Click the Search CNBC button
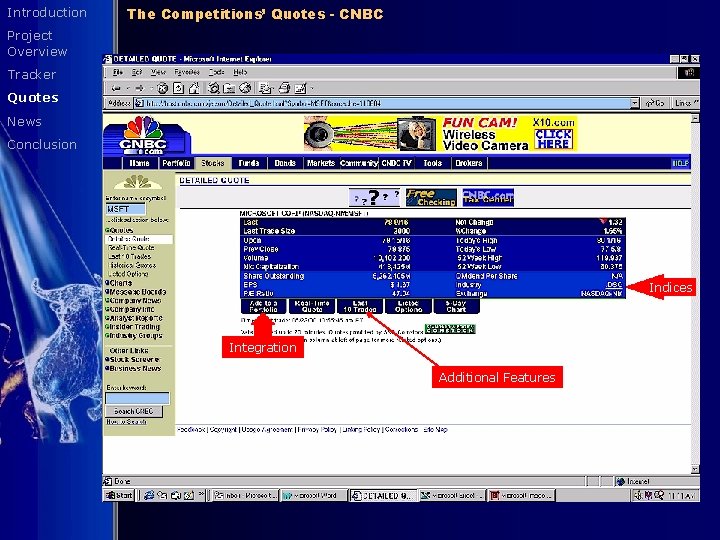The width and height of the screenshot is (720, 540). click(x=134, y=411)
